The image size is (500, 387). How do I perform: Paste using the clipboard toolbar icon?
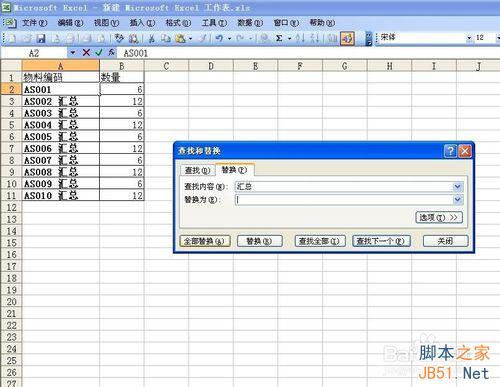(180, 38)
